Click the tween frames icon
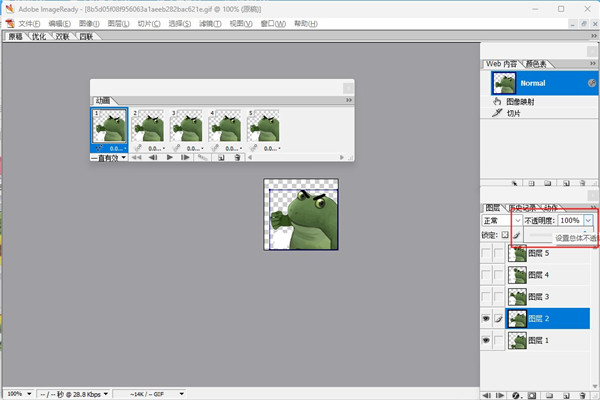 203,157
